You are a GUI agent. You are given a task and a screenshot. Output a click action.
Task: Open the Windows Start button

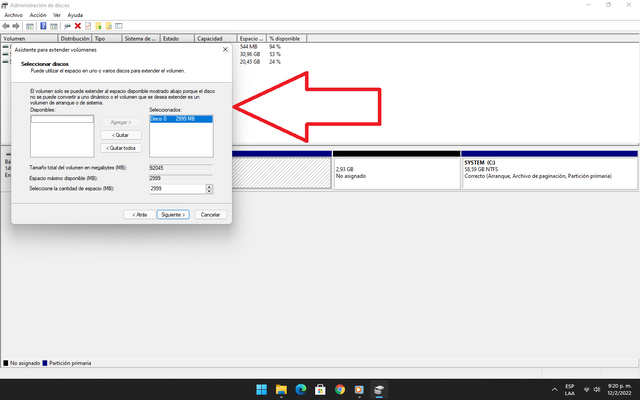[262, 389]
